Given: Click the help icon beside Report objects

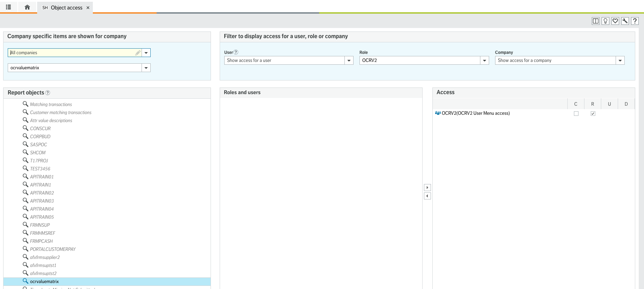Looking at the screenshot, I should 48,93.
